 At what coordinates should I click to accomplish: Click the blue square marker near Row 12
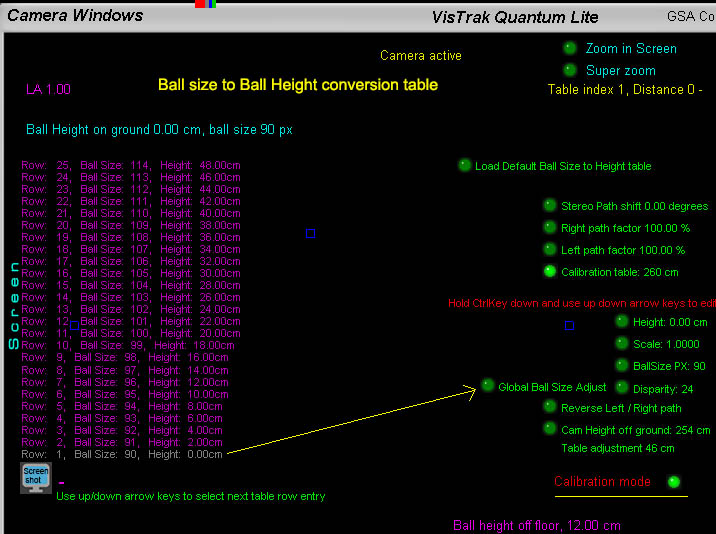coord(74,325)
